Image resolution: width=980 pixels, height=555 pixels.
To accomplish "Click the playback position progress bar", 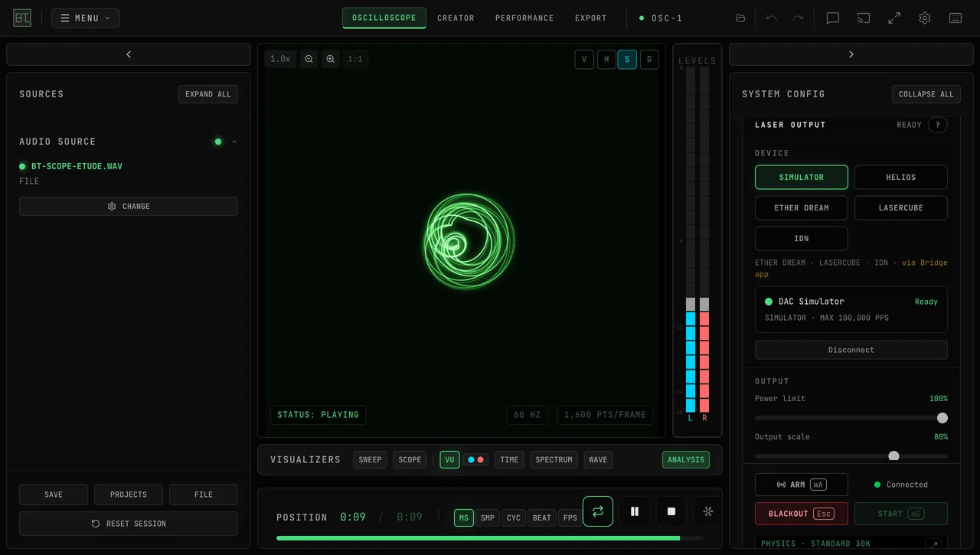I will tap(490, 538).
